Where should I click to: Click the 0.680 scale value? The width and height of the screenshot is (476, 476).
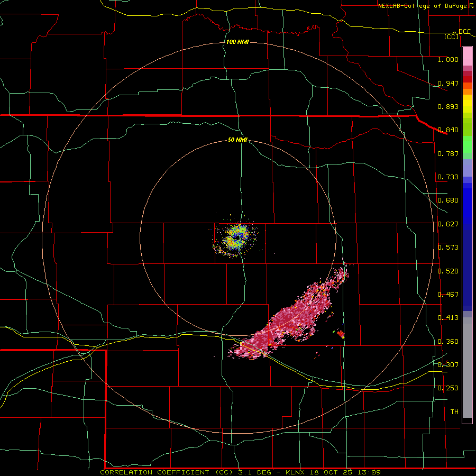pos(448,200)
